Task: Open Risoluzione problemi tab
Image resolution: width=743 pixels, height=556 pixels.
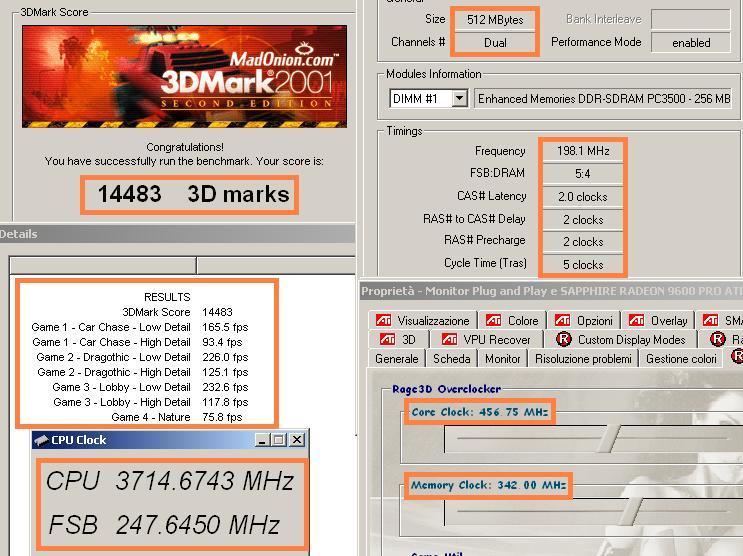Action: [583, 359]
